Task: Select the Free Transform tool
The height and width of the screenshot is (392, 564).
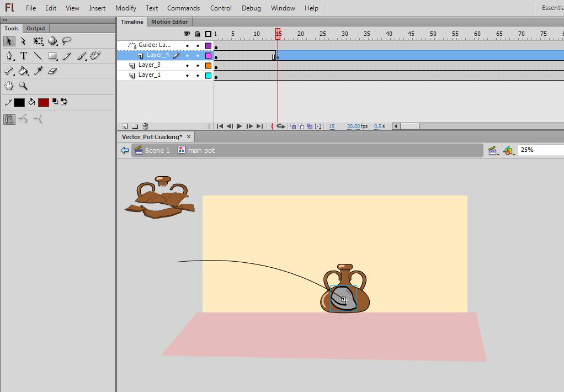Action: tap(38, 41)
